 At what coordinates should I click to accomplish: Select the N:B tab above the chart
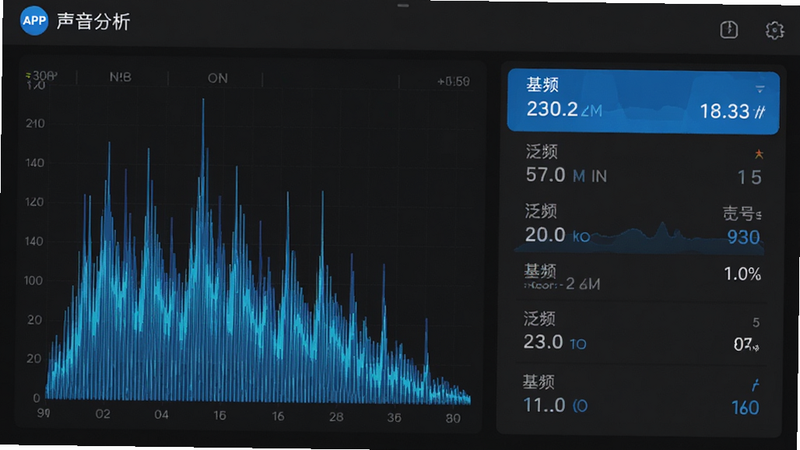coord(120,78)
